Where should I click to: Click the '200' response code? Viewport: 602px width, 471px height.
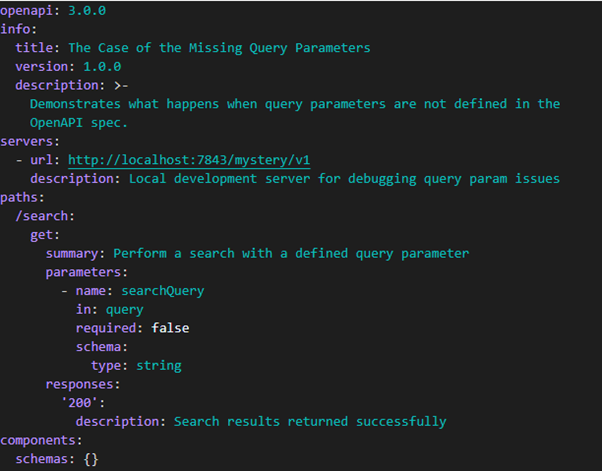pyautogui.click(x=79, y=403)
